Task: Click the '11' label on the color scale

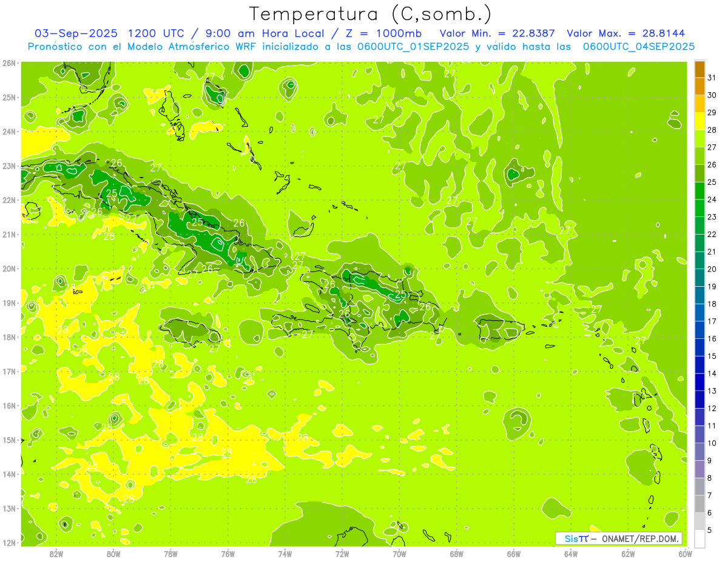Action: tap(712, 426)
